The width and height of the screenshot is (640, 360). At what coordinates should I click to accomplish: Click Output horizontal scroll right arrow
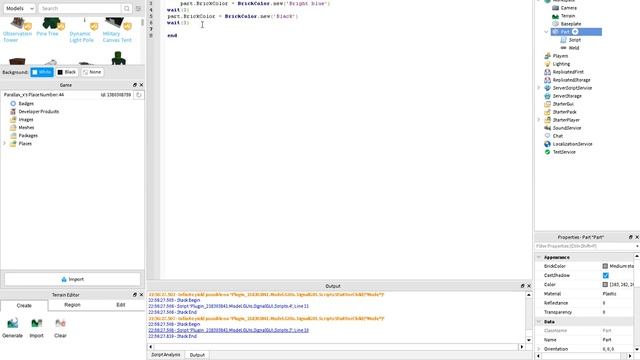522,347
